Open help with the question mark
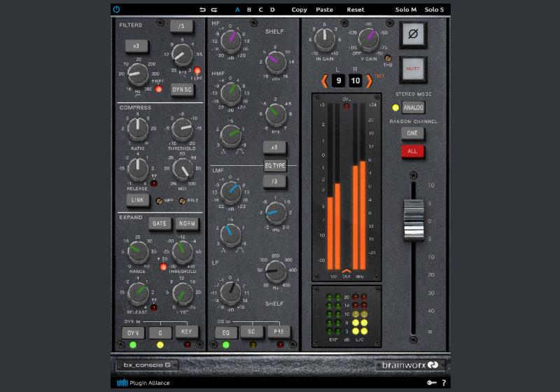 (x=444, y=383)
